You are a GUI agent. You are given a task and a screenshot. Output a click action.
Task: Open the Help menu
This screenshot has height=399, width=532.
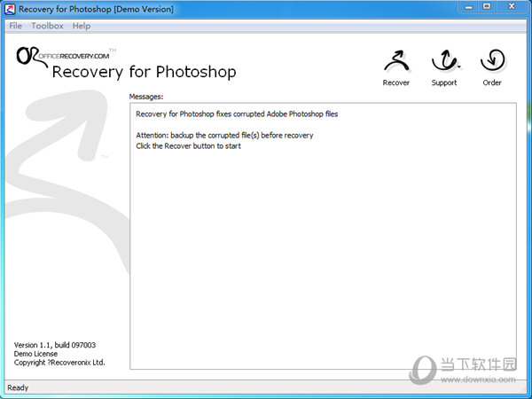(82, 26)
